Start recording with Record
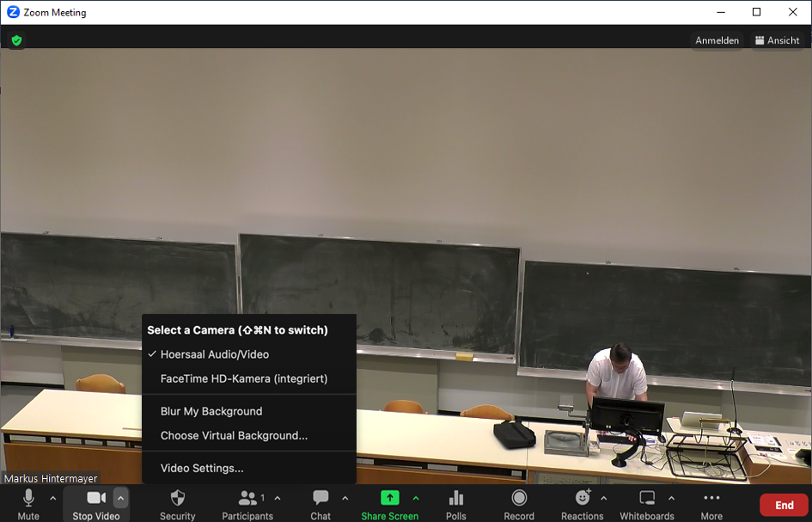Image resolution: width=812 pixels, height=522 pixels. click(x=519, y=504)
